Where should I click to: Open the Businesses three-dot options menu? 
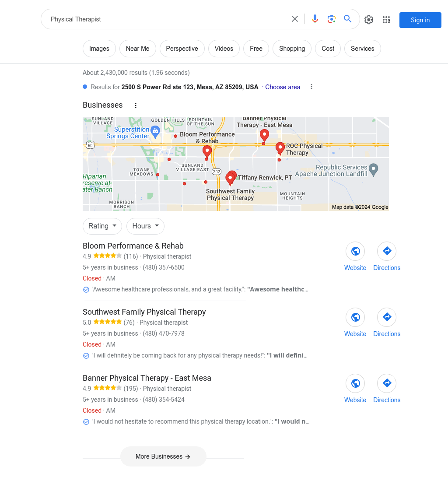[x=136, y=105]
